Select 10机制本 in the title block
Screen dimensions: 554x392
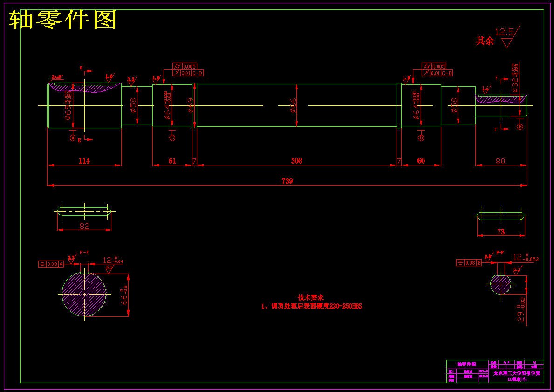pyautogui.click(x=517, y=379)
